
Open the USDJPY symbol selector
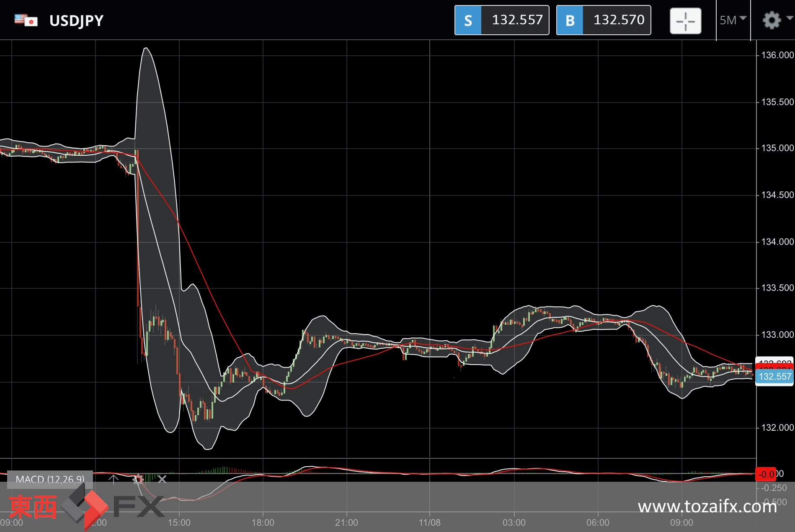point(76,21)
